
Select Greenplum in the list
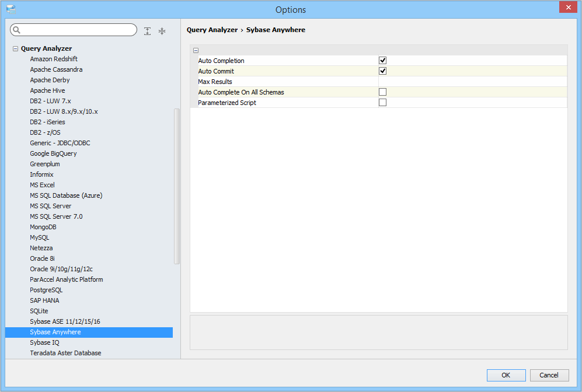(x=45, y=164)
